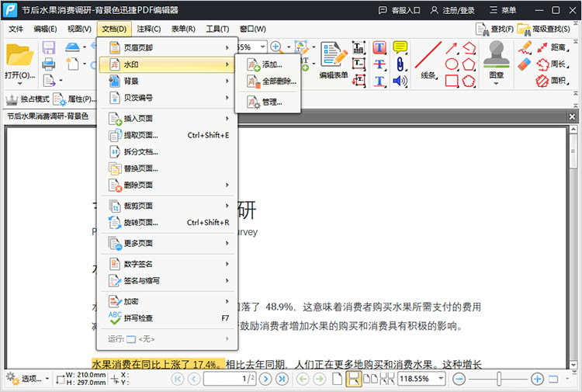Screen dimensions: 582x392
Task: Expand the 页眉页脚 submenu
Action: point(167,47)
